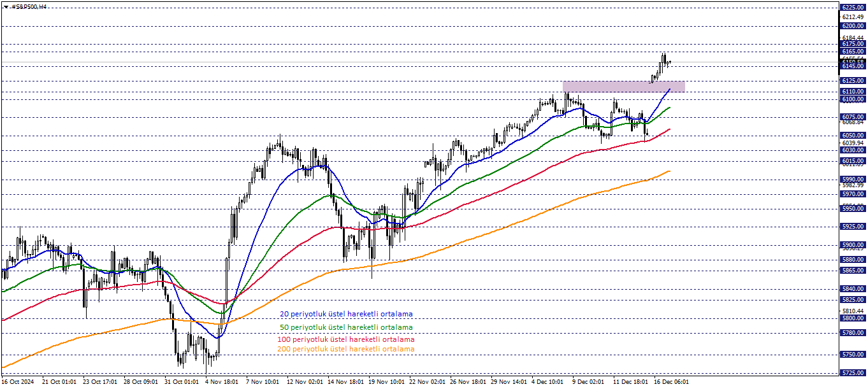Click the 22 Nov 02:01 time axis label
The image size is (868, 389).
[x=426, y=382]
